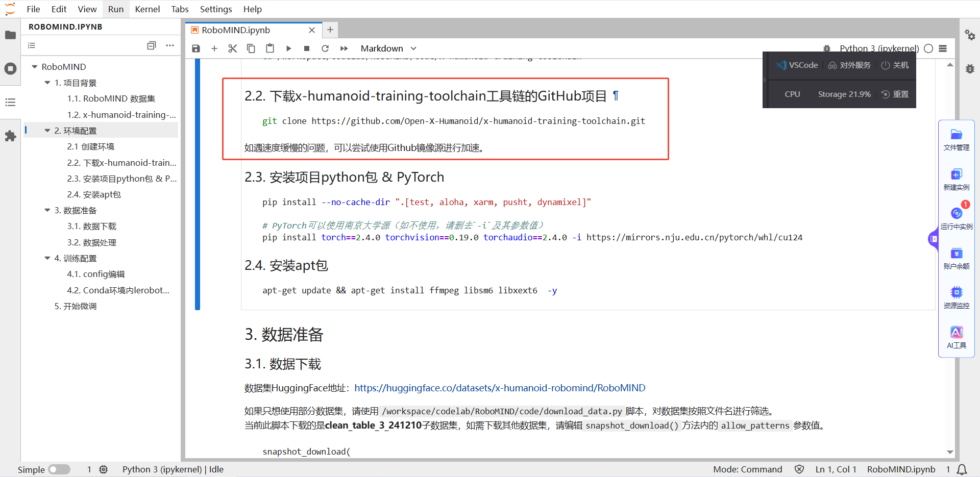Open the Markdown cell type dropdown
The width and height of the screenshot is (980, 477).
(388, 48)
